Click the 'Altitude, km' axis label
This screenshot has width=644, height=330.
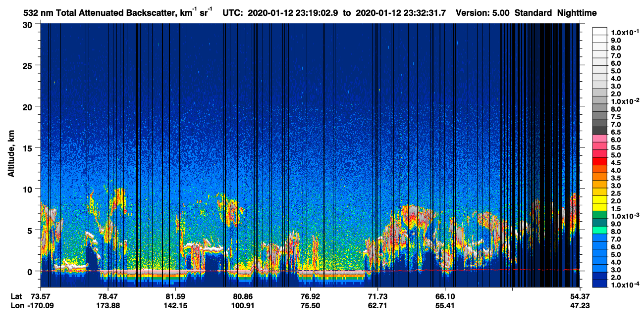pyautogui.click(x=11, y=153)
